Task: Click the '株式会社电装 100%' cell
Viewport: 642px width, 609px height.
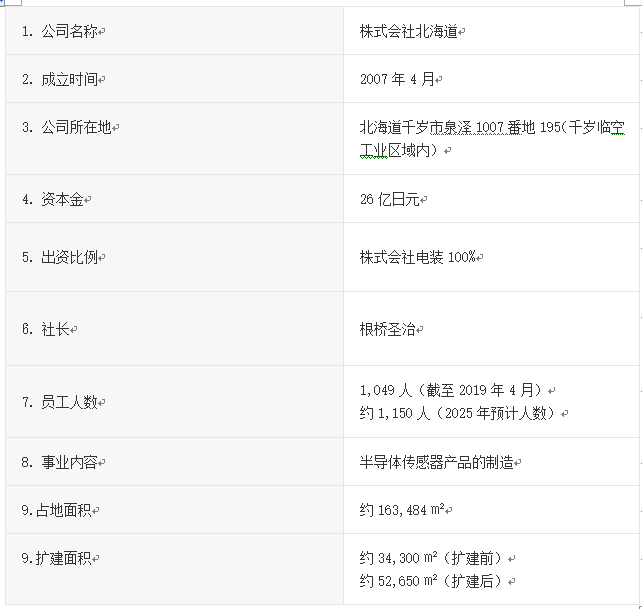Action: pos(419,257)
